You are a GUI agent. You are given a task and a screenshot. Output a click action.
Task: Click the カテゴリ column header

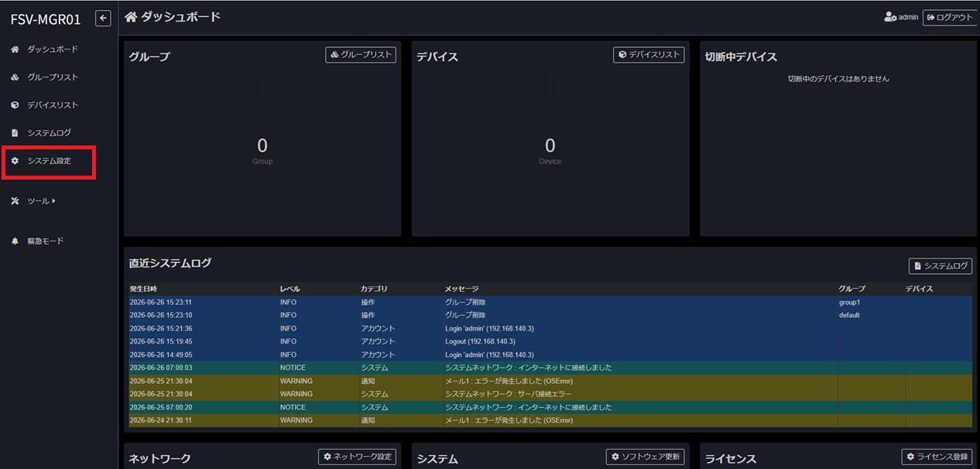(x=372, y=289)
